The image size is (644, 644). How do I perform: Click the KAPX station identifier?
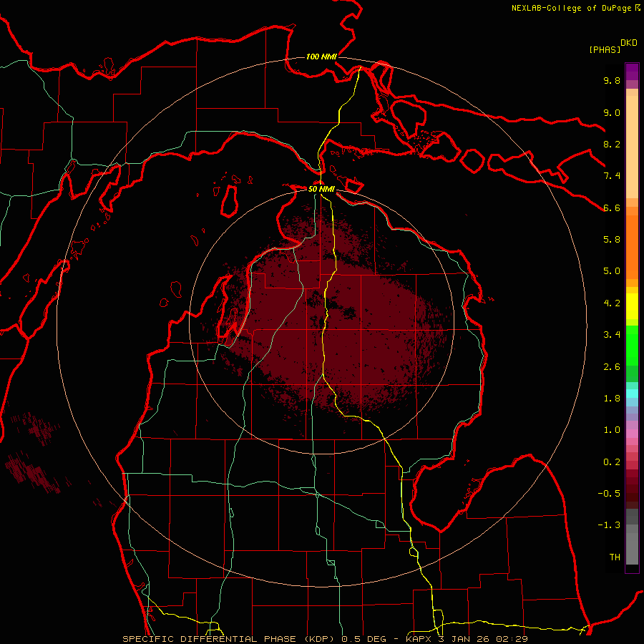pyautogui.click(x=419, y=639)
